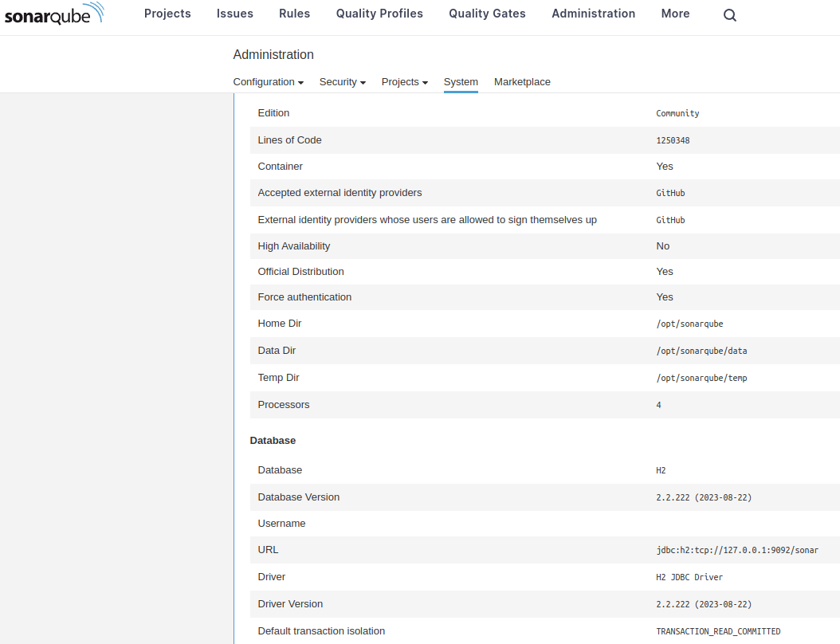Switch to the System tab
This screenshot has width=840, height=644.
point(461,81)
